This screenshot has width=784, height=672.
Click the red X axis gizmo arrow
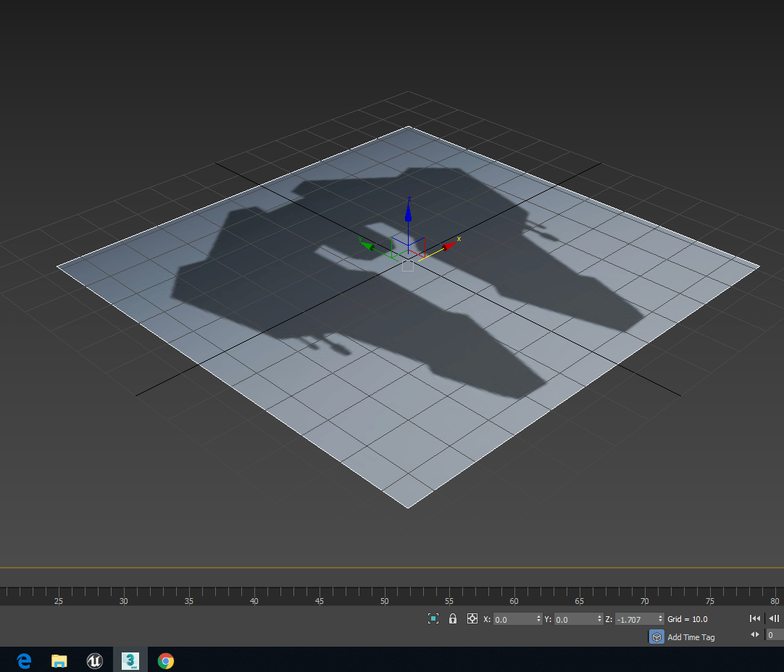[x=449, y=245]
